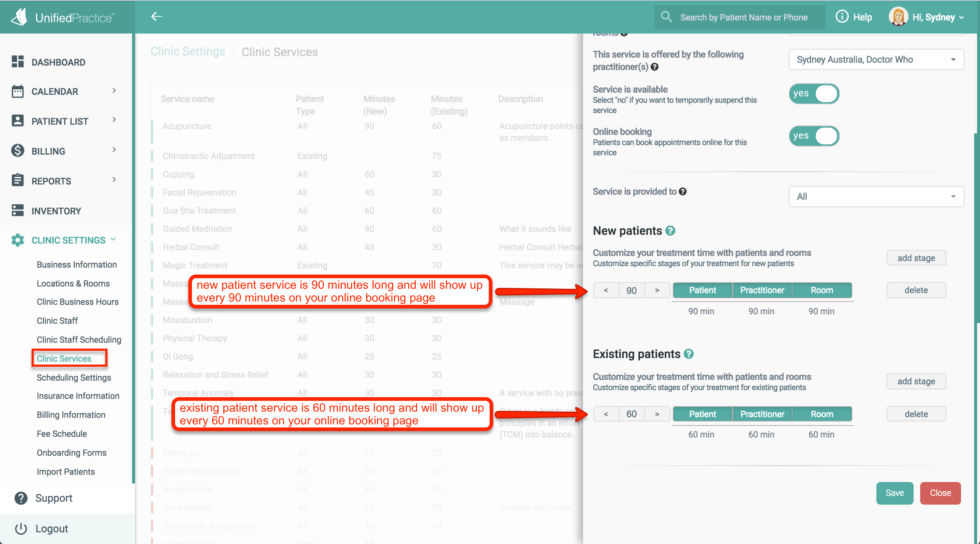This screenshot has height=544, width=980.
Task: Expand the Calendar menu chevron
Action: pos(114,90)
